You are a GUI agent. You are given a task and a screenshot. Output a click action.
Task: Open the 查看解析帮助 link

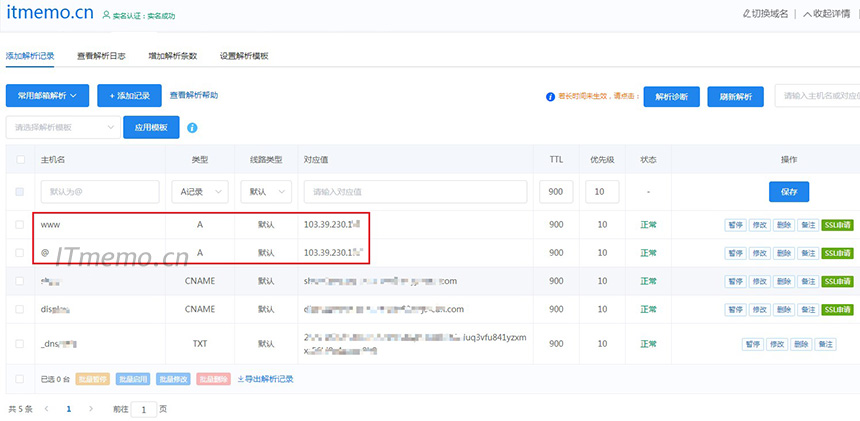click(x=194, y=95)
